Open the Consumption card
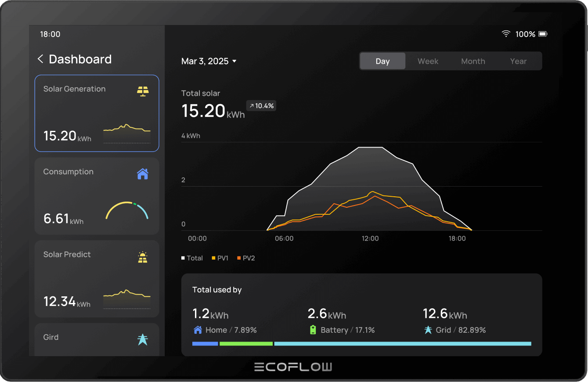 click(x=97, y=196)
